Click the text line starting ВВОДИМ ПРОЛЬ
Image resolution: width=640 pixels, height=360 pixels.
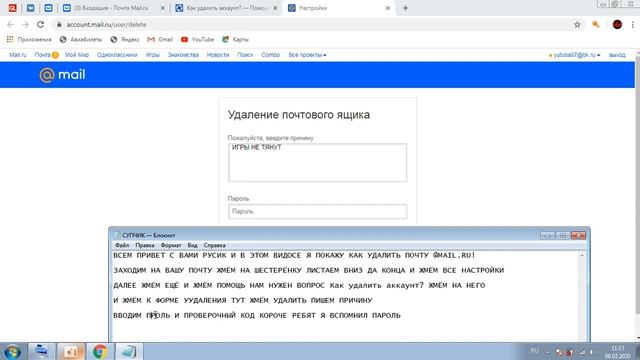tap(257, 315)
